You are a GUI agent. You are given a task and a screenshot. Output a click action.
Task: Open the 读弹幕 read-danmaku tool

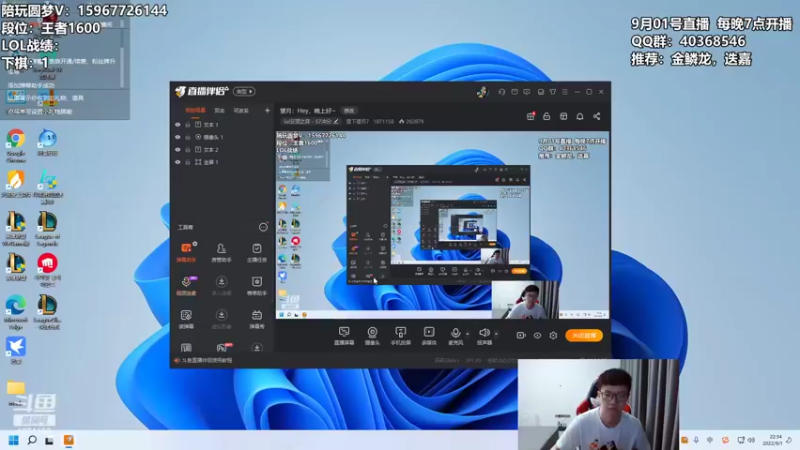[186, 319]
